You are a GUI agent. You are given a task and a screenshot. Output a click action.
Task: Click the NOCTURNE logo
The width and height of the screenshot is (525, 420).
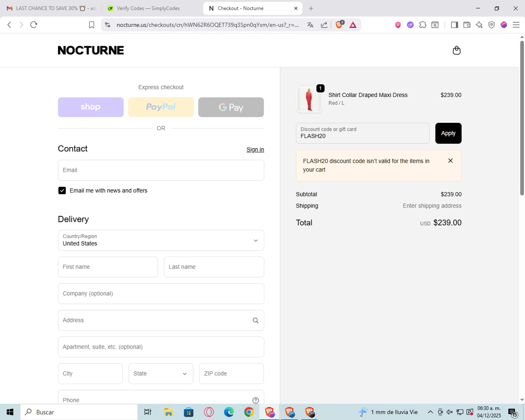click(x=91, y=50)
